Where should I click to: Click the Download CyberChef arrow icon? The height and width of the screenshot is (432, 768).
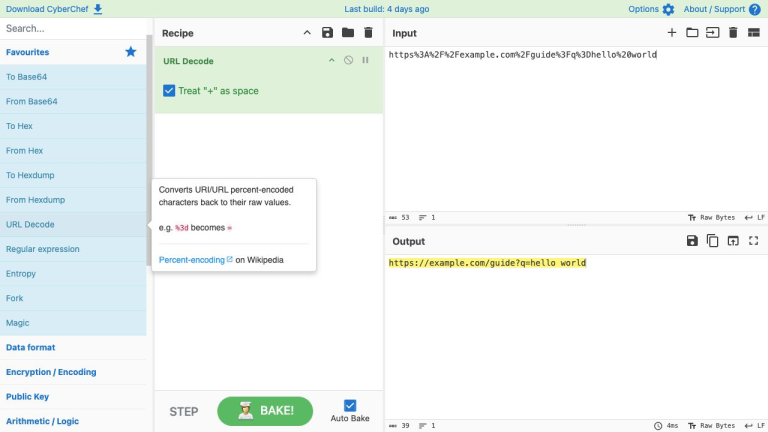click(x=98, y=9)
